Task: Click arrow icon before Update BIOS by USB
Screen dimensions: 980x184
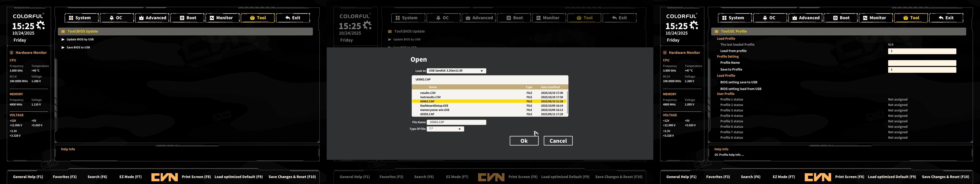Action: click(x=63, y=40)
